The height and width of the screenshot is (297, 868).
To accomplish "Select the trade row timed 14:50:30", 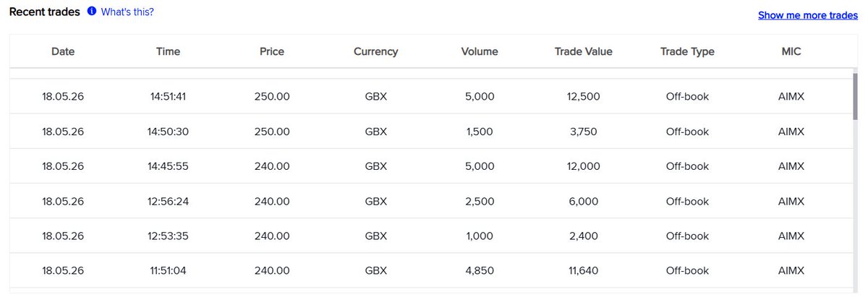I will coord(430,132).
